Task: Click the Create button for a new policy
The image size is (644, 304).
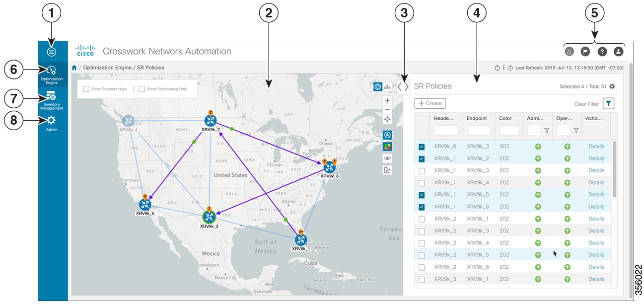Action: point(430,103)
